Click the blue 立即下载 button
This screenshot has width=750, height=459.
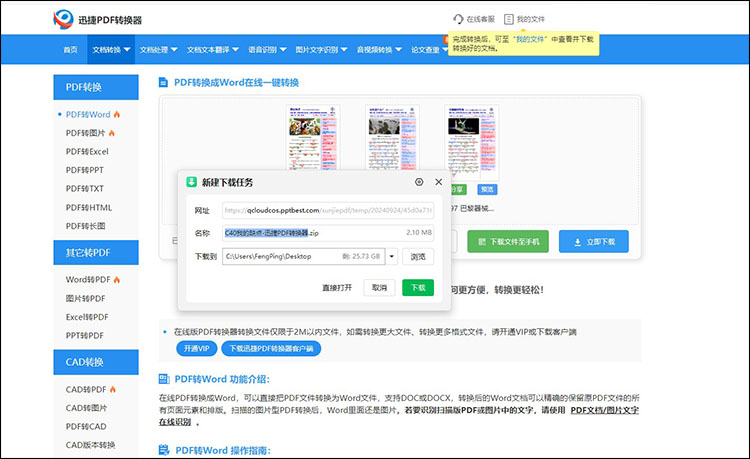[594, 242]
